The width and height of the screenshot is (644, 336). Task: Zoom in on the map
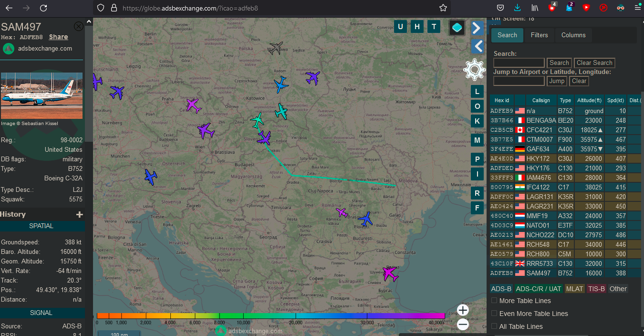pos(463,310)
